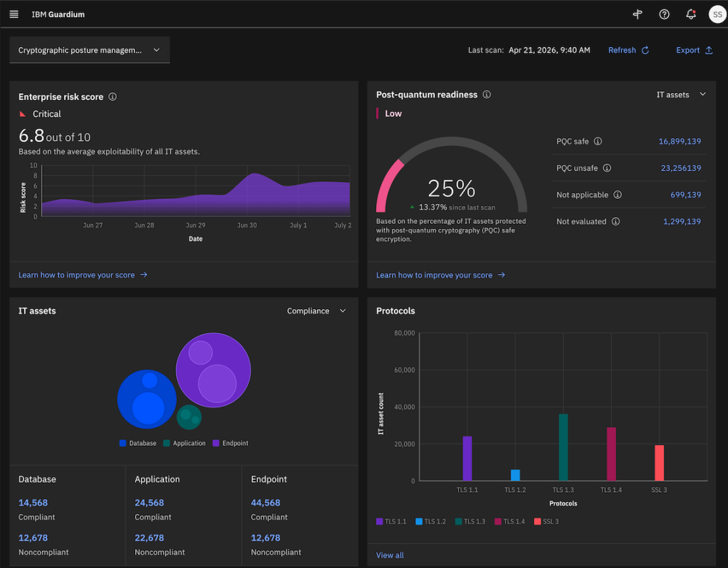The height and width of the screenshot is (568, 728).
Task: Open Application noncompliant count 22,678
Action: pyautogui.click(x=149, y=538)
